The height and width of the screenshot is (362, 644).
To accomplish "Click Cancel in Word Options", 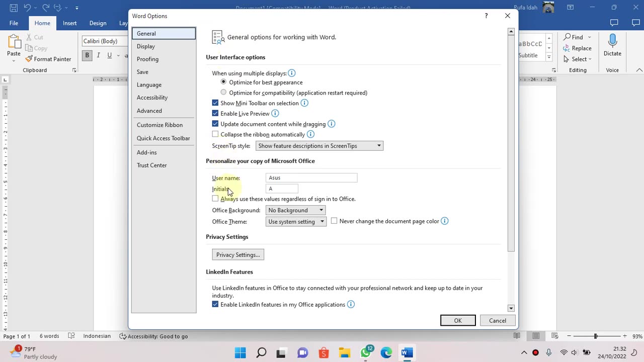I will coord(498,321).
